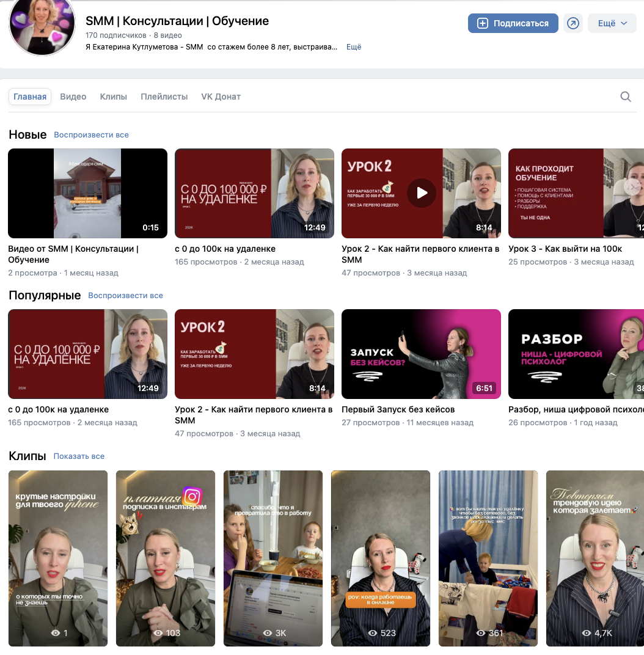
Task: Open clip with 361 views by blue curtains
Action: [488, 558]
